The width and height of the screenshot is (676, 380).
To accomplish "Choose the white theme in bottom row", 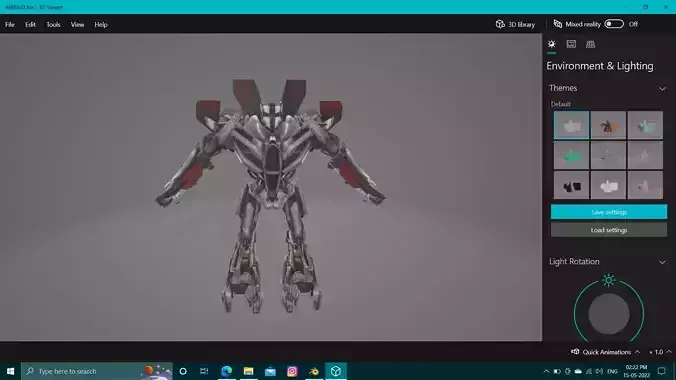I will pyautogui.click(x=608, y=185).
